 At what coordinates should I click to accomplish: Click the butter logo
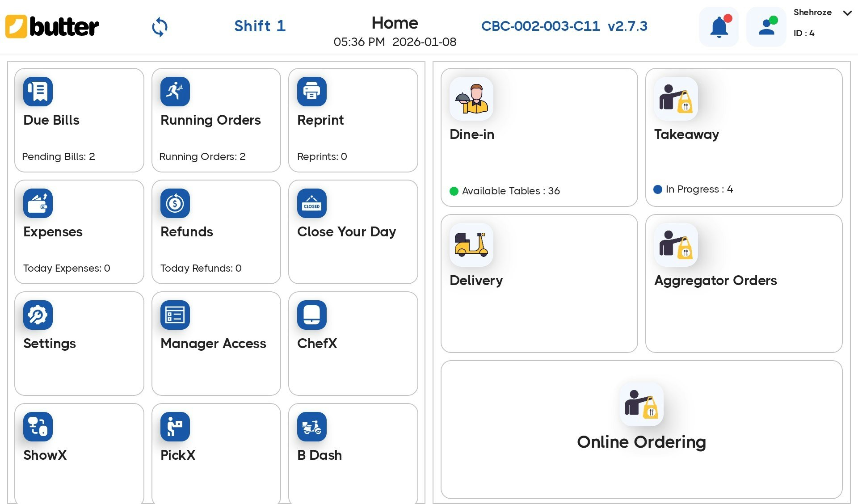tap(52, 27)
